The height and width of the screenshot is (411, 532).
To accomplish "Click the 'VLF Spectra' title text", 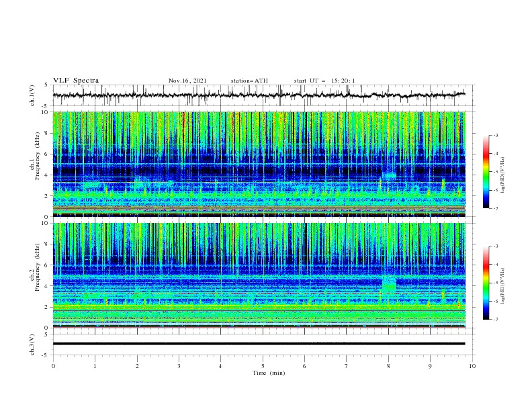I will coord(76,81).
